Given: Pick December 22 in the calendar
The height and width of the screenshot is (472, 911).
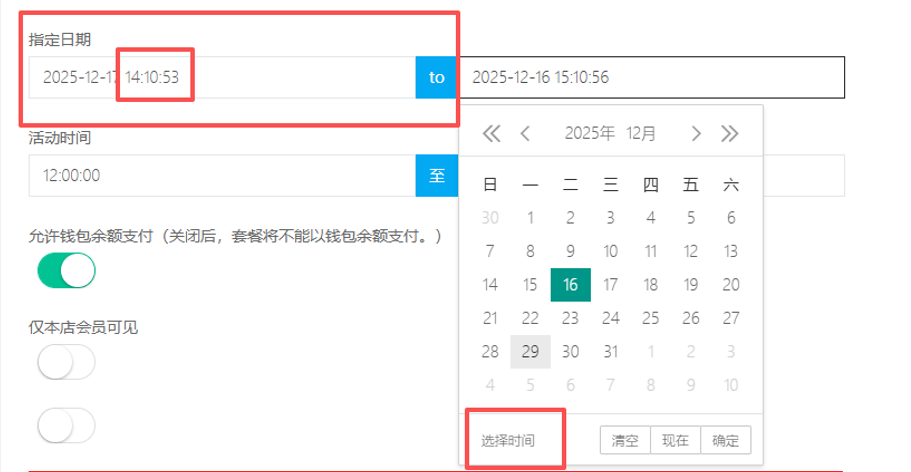Looking at the screenshot, I should point(530,318).
